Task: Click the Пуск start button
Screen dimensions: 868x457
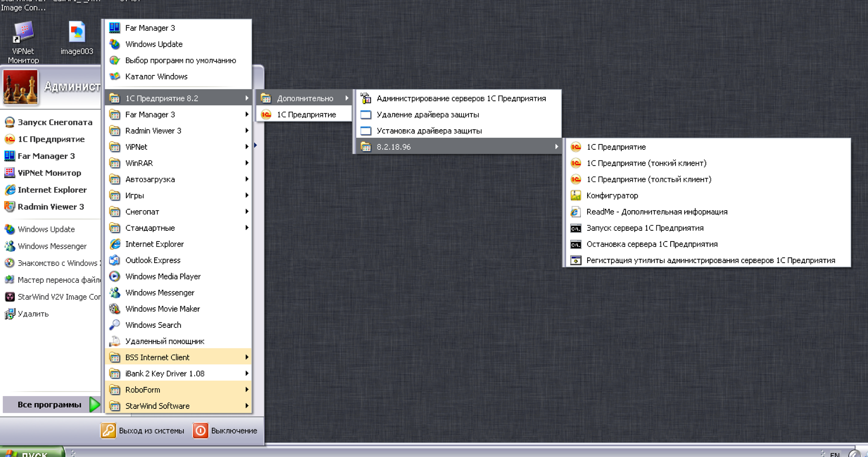Action: (32, 452)
